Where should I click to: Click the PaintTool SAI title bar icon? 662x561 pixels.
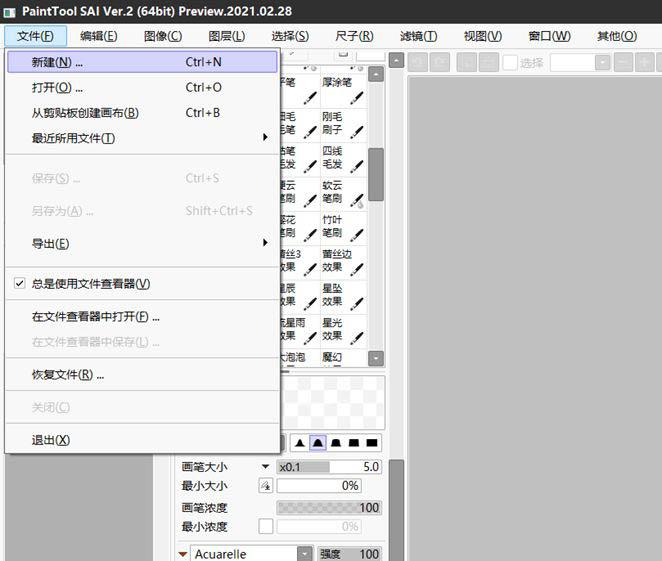click(9, 12)
